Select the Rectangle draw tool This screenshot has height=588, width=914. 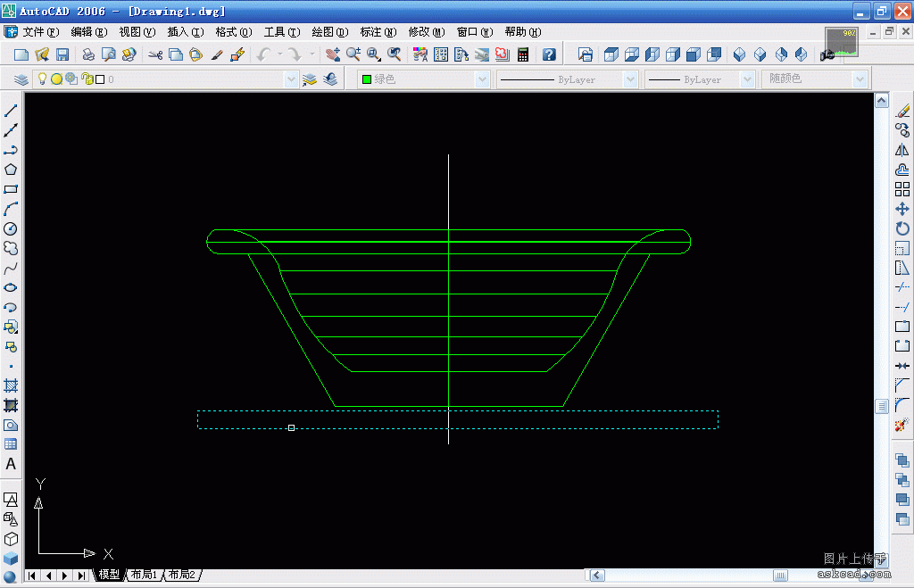pyautogui.click(x=11, y=189)
